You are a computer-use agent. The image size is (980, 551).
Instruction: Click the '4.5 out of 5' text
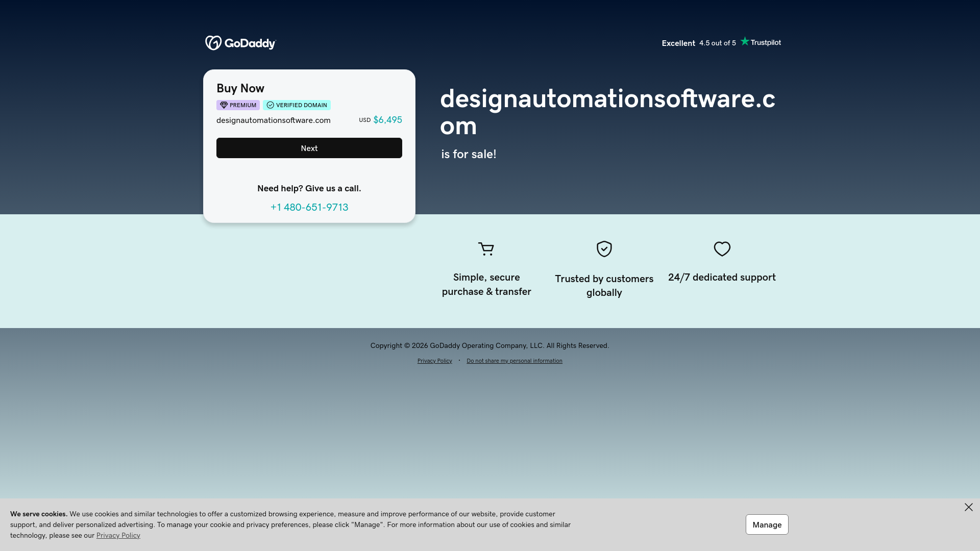[x=718, y=43]
